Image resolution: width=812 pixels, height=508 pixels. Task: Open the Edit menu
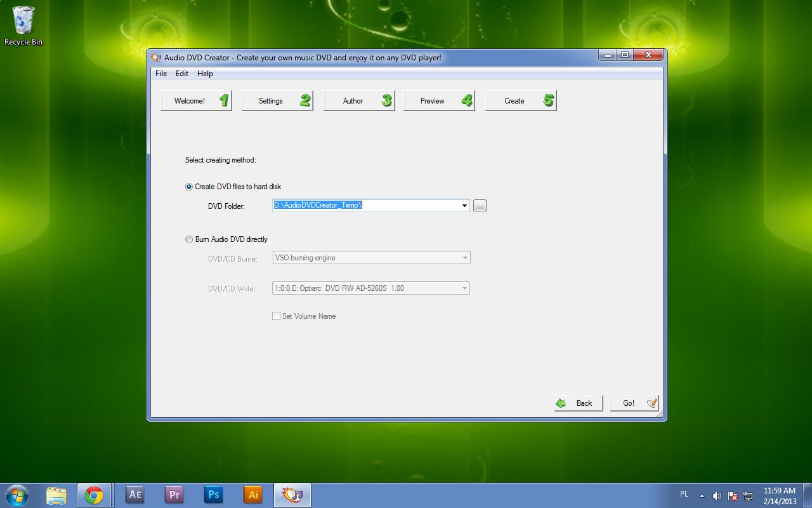pos(182,74)
